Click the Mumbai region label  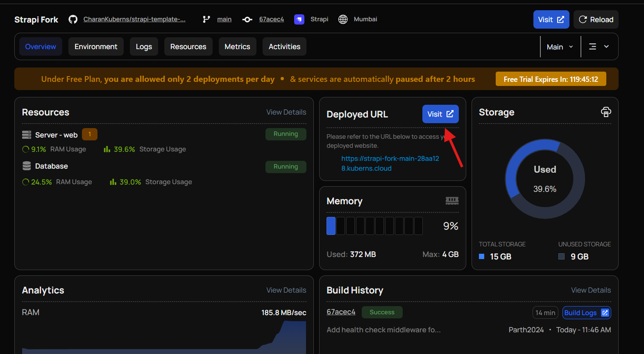[365, 19]
